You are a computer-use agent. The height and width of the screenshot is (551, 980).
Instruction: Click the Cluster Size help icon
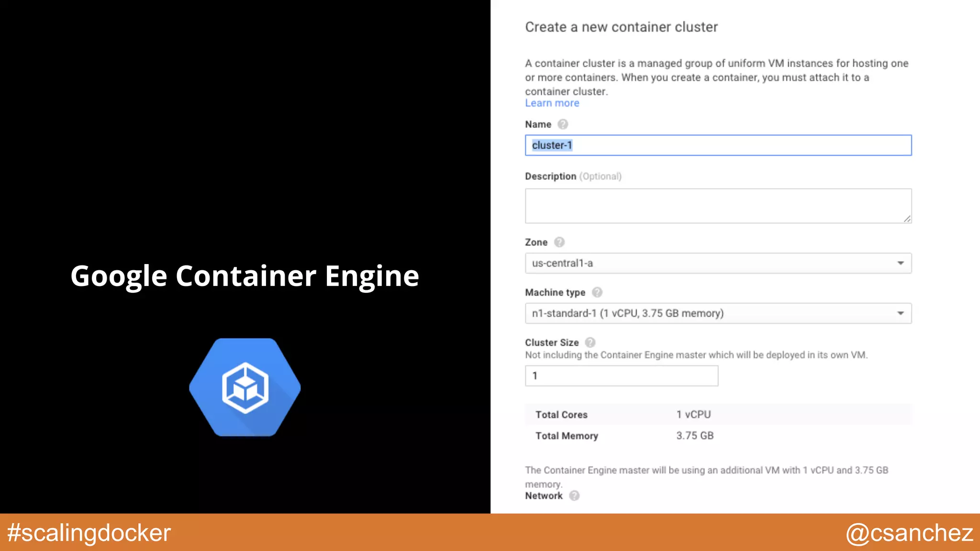click(x=590, y=342)
